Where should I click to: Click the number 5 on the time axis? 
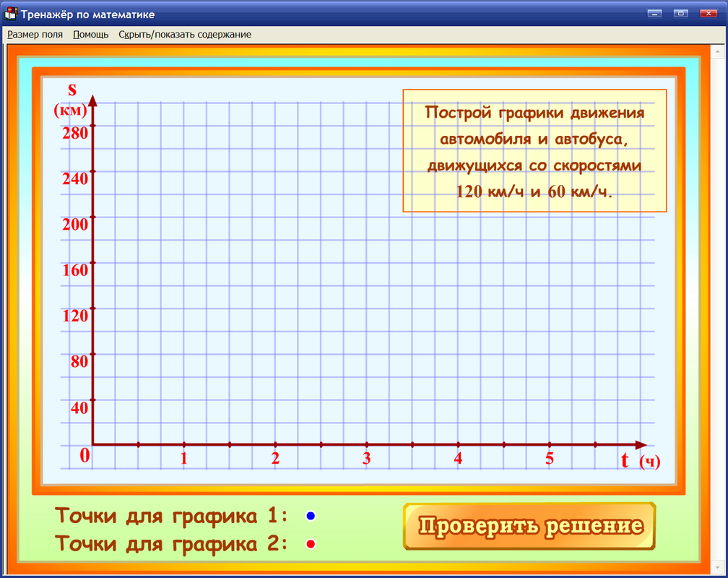coord(549,458)
